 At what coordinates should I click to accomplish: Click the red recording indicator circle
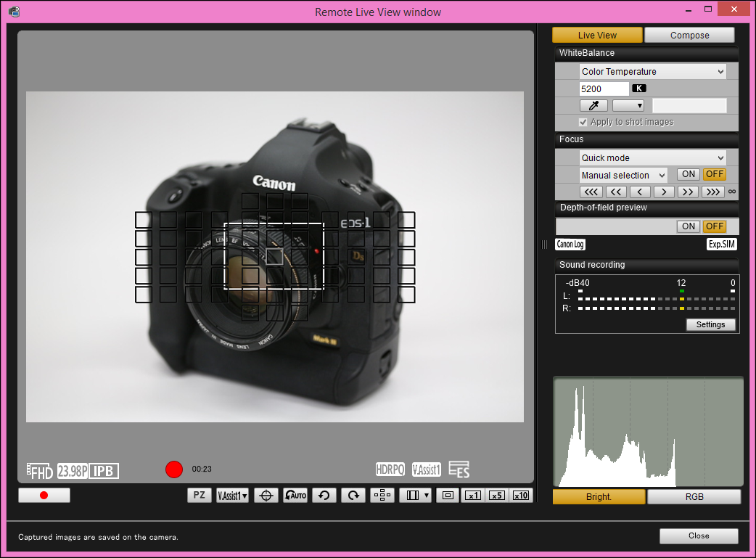coord(174,469)
